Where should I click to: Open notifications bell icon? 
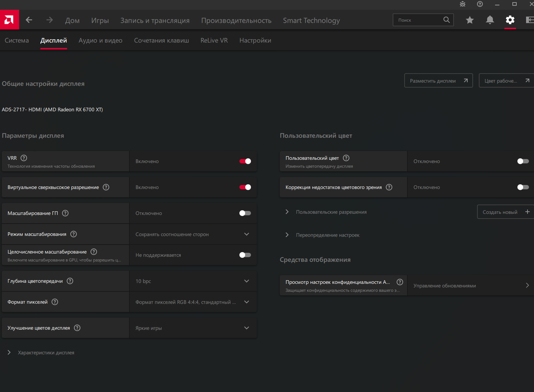(490, 20)
